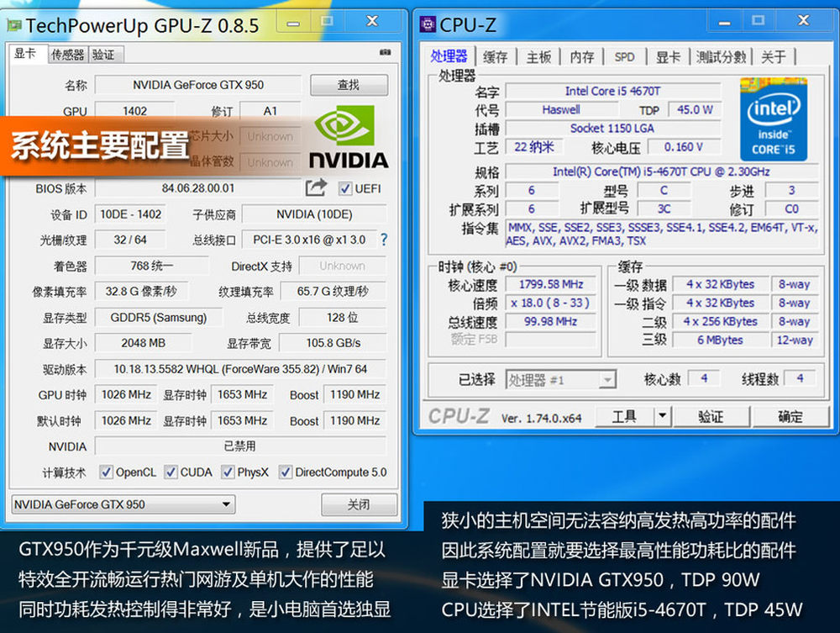
Task: Toggle the CUDA checkbox
Action: click(x=171, y=472)
